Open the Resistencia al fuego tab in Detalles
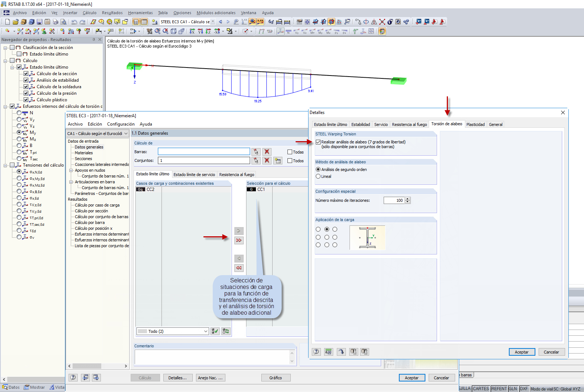The height and width of the screenshot is (392, 584). pyautogui.click(x=409, y=124)
